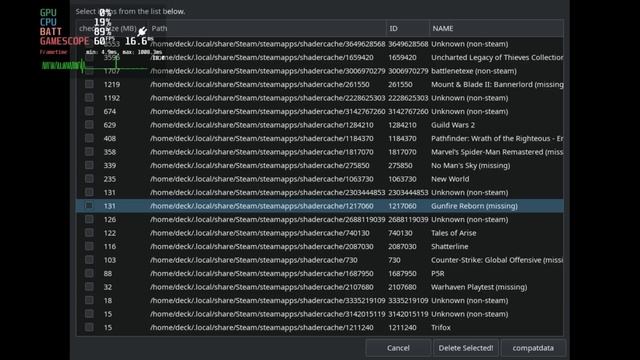Click the size value 88
Screen dimensions: 640x360
(108, 273)
